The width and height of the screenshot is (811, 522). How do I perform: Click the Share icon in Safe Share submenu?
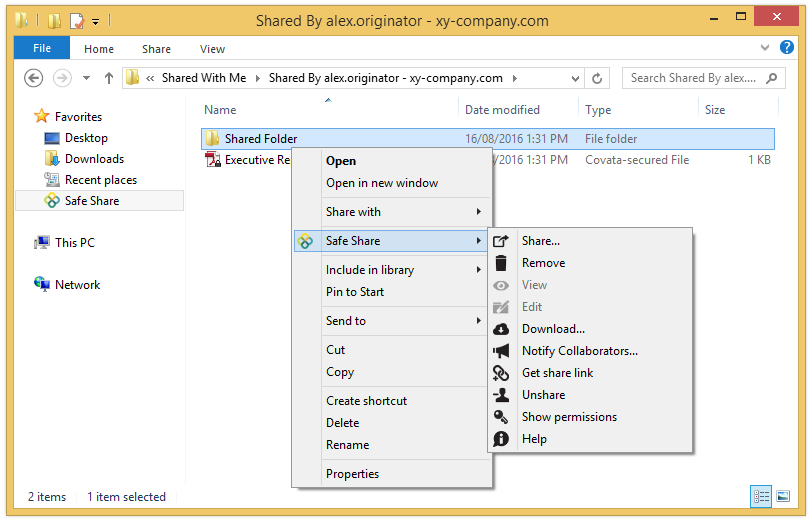tap(502, 241)
